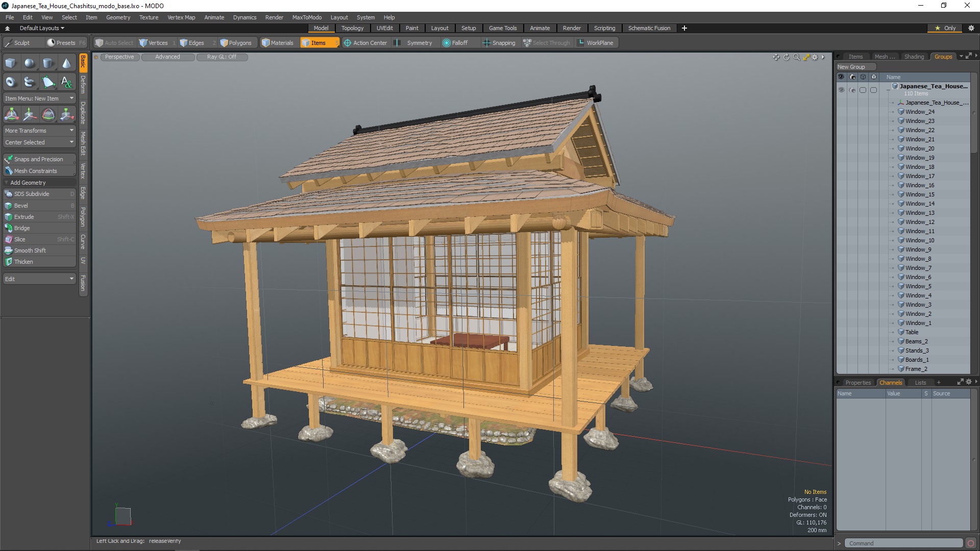980x551 pixels.
Task: Open the Texture menu
Action: tap(149, 17)
